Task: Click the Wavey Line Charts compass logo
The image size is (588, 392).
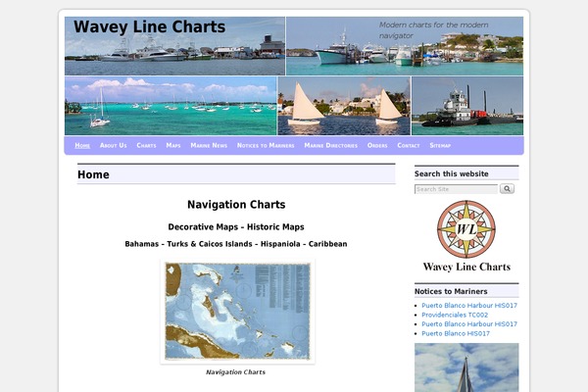Action: (466, 236)
